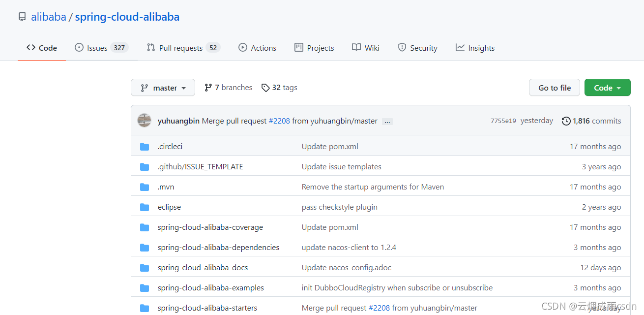The image size is (644, 315).
Task: Click the repository book icon beside alibaba
Action: 22,17
